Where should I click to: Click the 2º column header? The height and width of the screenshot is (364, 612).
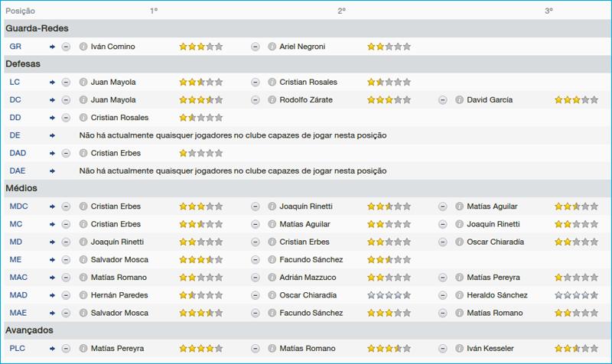(341, 11)
